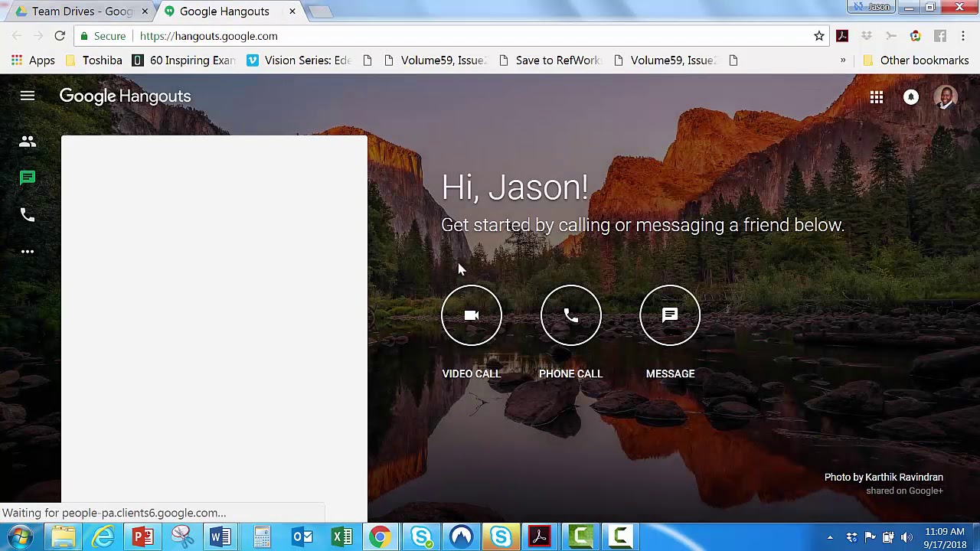Open the More options ellipsis in the sidebar

(x=28, y=251)
